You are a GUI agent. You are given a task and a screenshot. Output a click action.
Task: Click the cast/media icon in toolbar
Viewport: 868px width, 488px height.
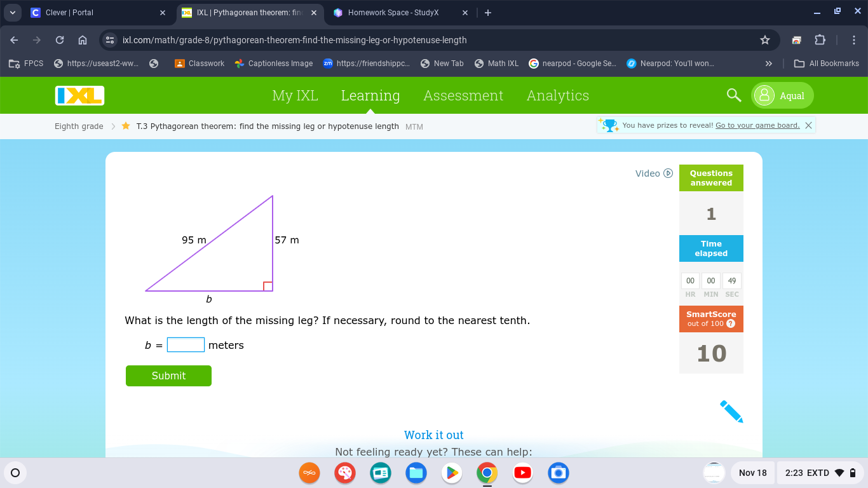pyautogui.click(x=797, y=40)
